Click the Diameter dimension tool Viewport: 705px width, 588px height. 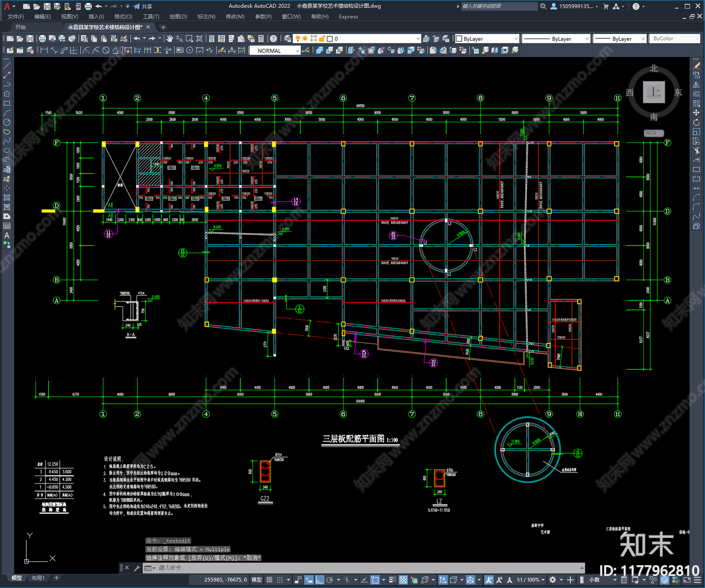click(x=106, y=51)
